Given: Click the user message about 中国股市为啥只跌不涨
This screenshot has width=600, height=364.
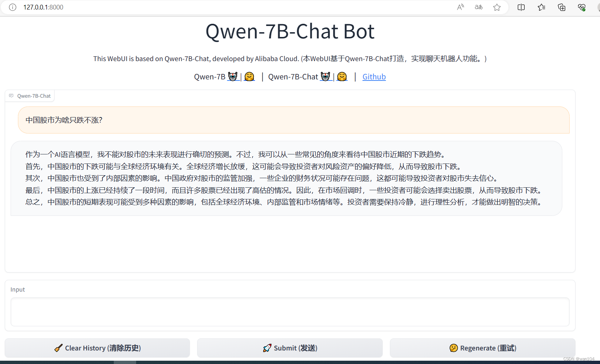Looking at the screenshot, I should point(294,120).
